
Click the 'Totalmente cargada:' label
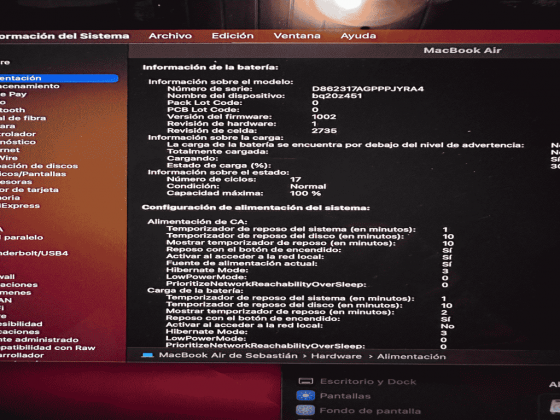click(x=218, y=152)
